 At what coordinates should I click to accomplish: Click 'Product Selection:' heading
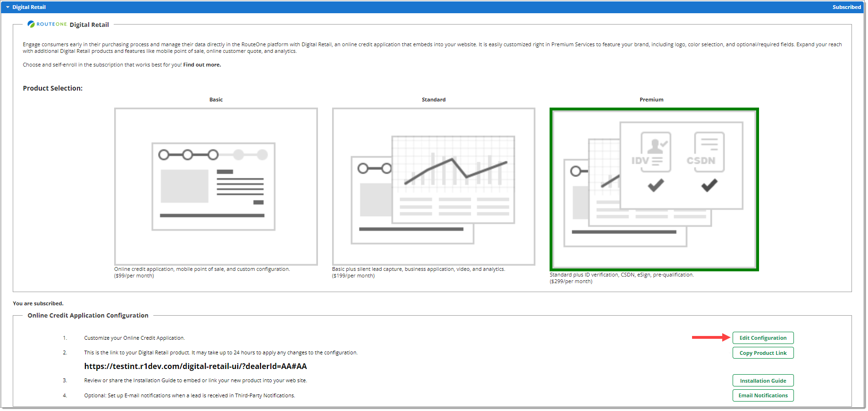pyautogui.click(x=53, y=88)
